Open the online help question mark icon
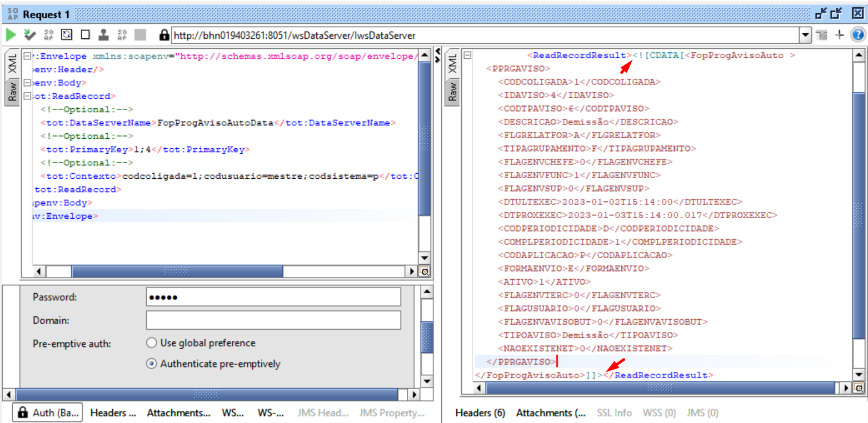 tap(857, 35)
